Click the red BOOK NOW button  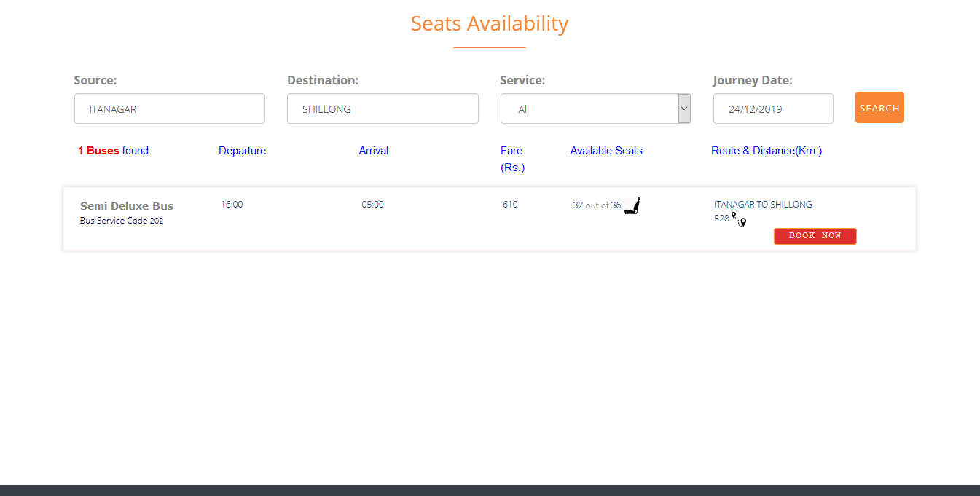pyautogui.click(x=815, y=236)
